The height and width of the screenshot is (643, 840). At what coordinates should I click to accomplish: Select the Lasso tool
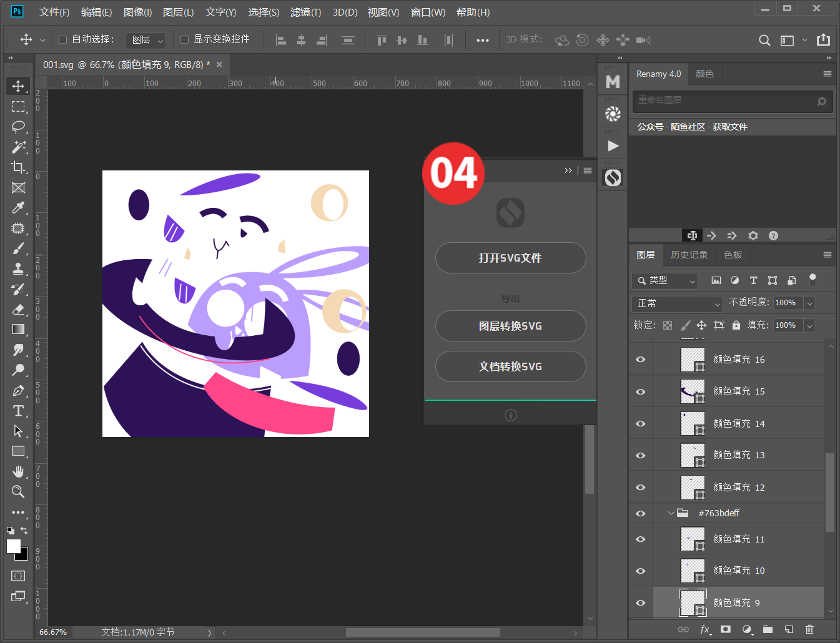[x=18, y=127]
